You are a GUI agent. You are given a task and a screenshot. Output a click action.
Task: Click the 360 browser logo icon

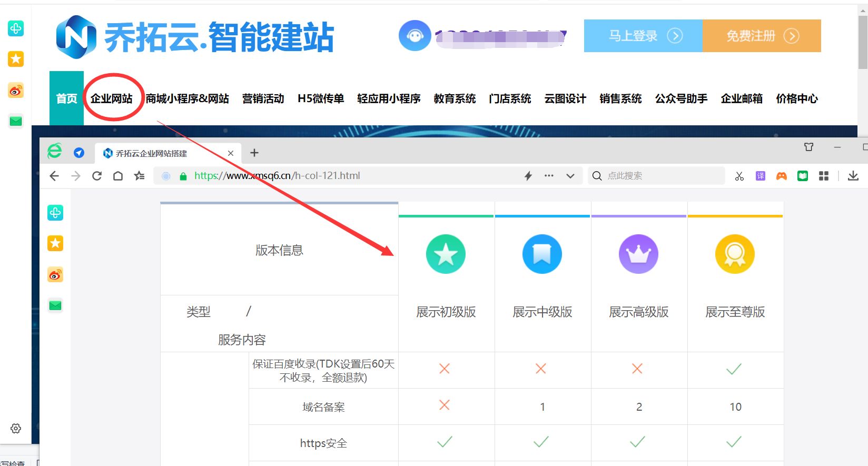point(55,152)
